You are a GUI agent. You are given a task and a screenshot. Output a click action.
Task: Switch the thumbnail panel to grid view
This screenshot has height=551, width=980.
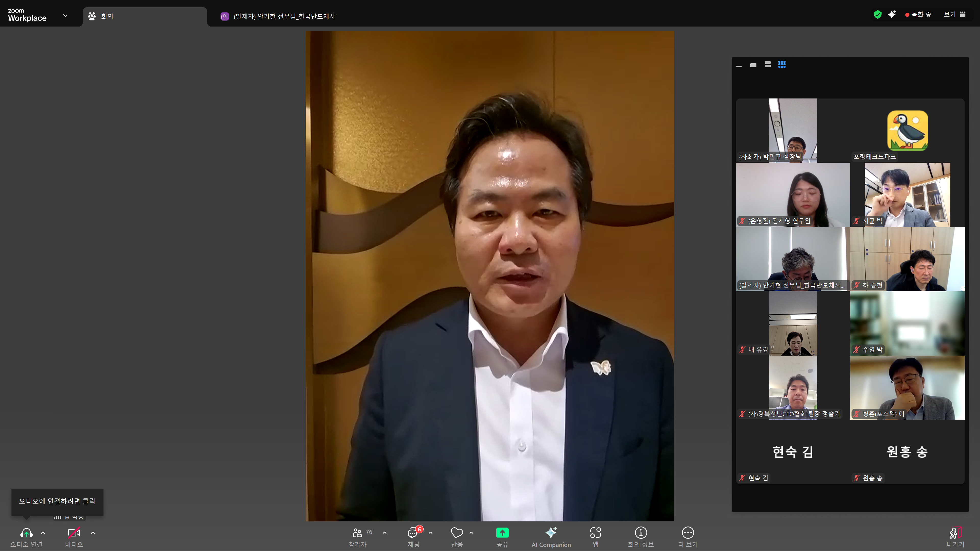782,65
